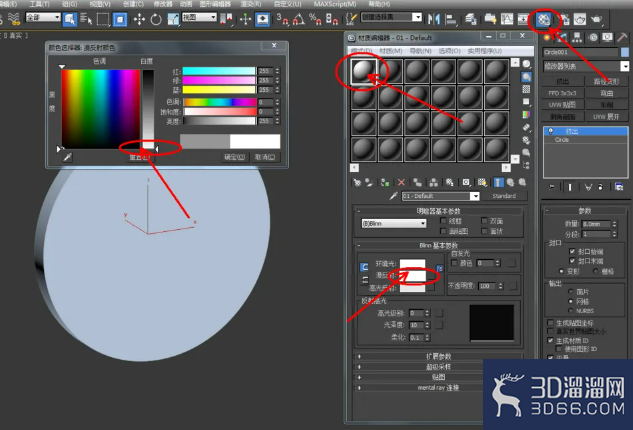The image size is (633, 430).
Task: Toggle 生成贴图坐标 checkbox
Action: pos(550,323)
